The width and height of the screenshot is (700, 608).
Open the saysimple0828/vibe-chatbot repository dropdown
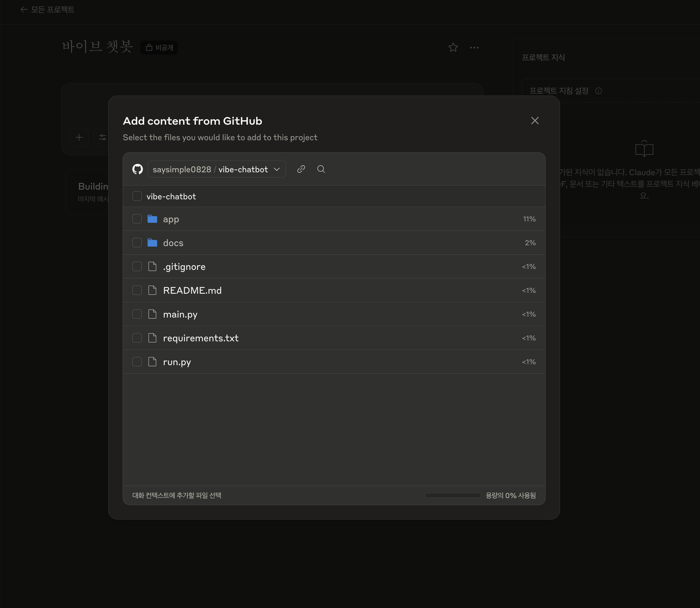(216, 169)
